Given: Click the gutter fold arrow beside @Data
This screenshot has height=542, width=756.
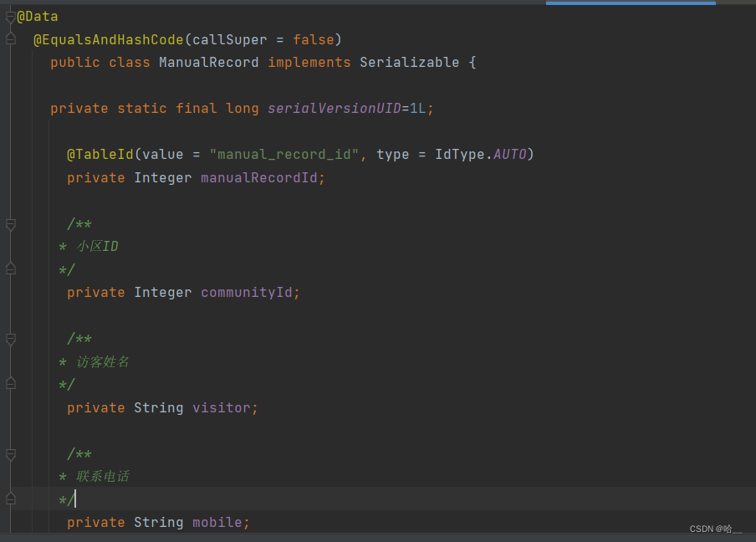Looking at the screenshot, I should [x=10, y=16].
